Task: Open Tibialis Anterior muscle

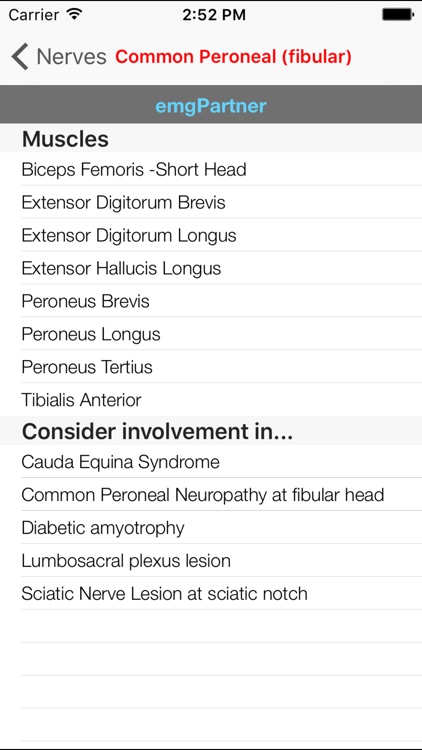Action: (211, 400)
